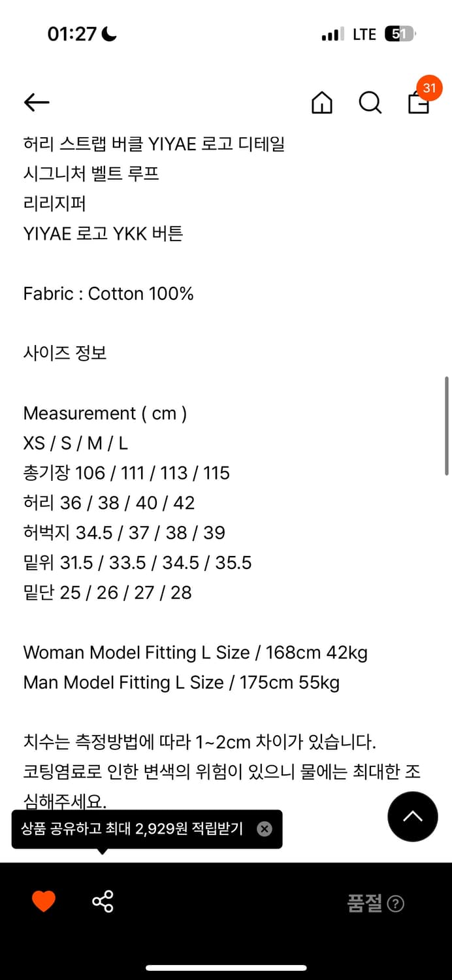This screenshot has height=980, width=452.
Task: Check battery level indicator showing 51
Action: 399,33
